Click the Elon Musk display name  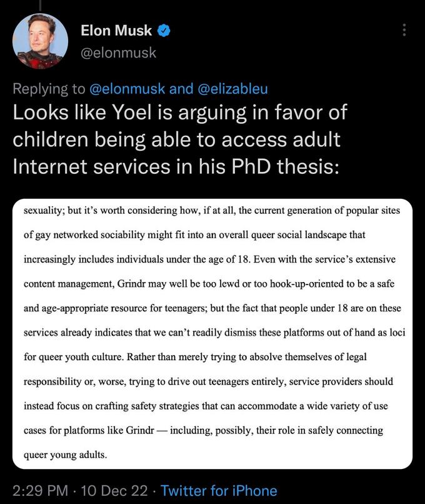point(116,30)
